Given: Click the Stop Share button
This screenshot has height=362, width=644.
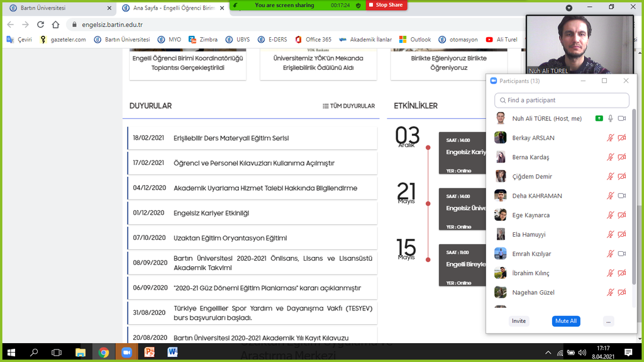Looking at the screenshot, I should [x=385, y=5].
